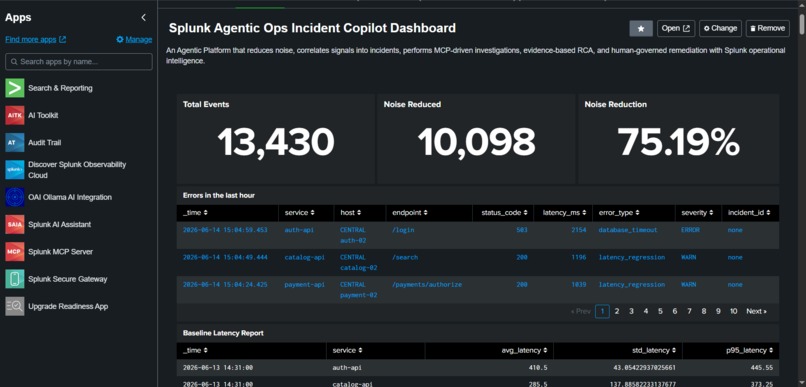
Task: Click the /login endpoint cell
Action: tap(403, 230)
